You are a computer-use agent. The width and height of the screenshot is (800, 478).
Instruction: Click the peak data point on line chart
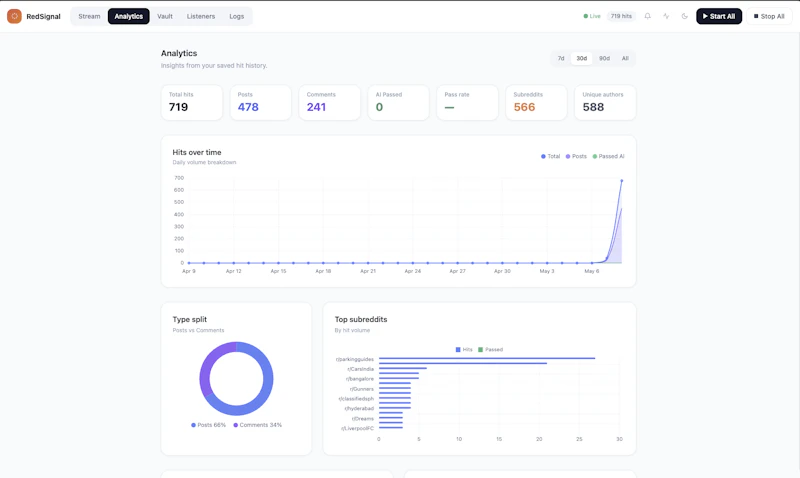(621, 181)
